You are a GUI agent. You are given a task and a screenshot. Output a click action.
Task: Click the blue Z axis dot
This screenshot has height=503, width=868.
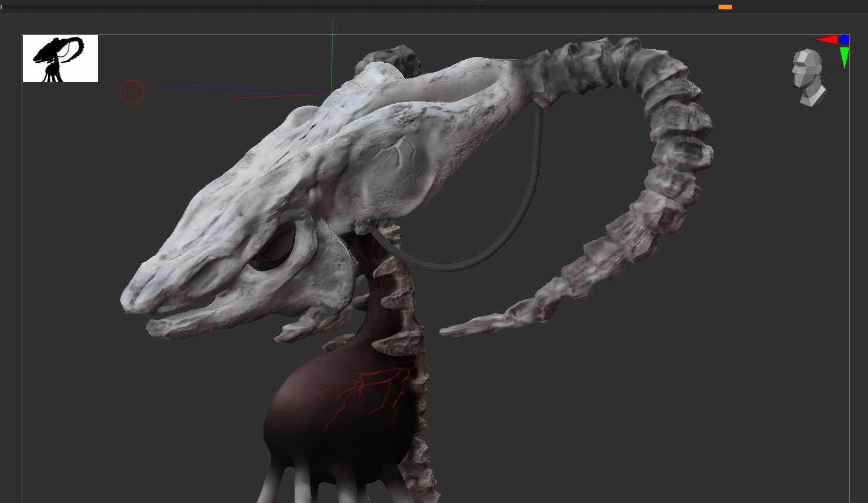(844, 40)
